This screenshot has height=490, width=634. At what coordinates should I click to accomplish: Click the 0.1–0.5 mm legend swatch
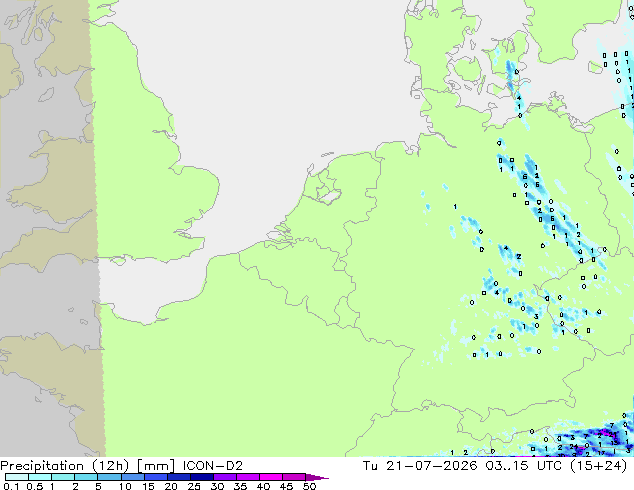click(x=17, y=477)
